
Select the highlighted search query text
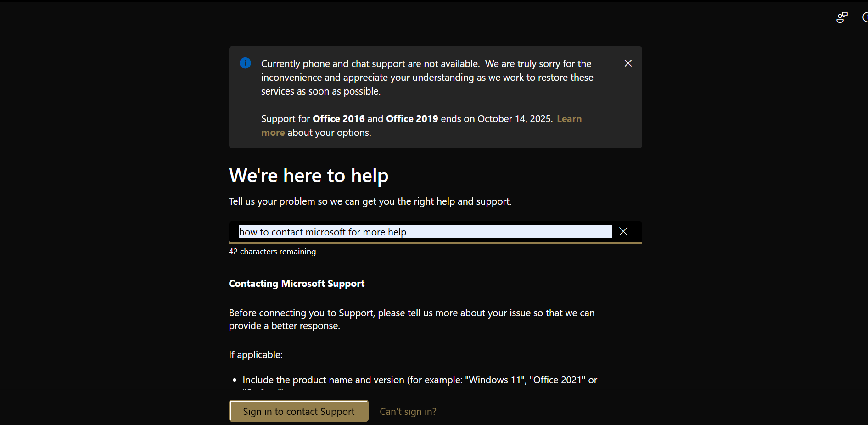322,232
